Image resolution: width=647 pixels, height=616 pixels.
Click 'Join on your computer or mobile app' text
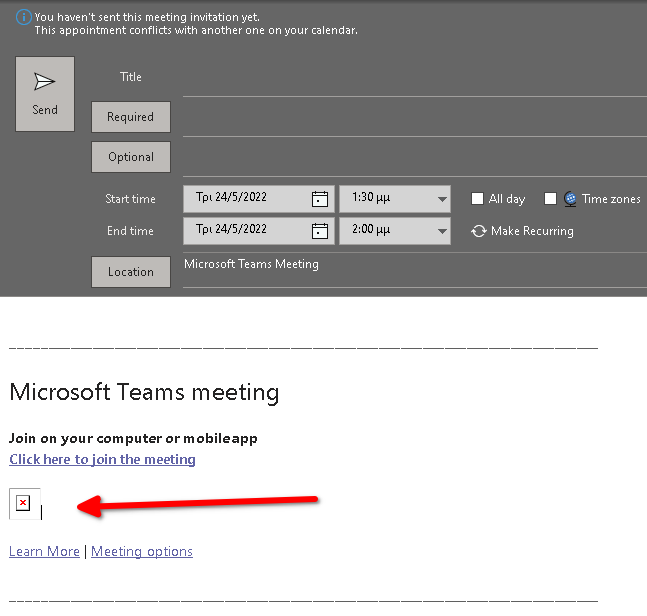133,438
